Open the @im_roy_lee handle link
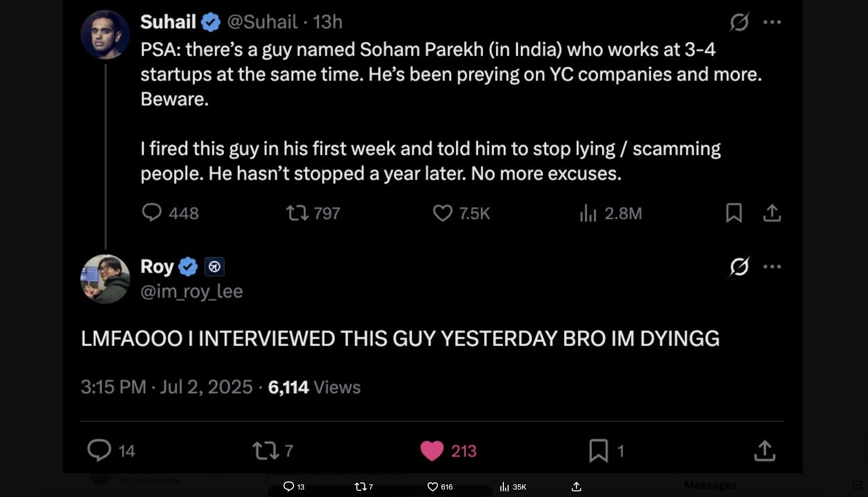 click(191, 291)
